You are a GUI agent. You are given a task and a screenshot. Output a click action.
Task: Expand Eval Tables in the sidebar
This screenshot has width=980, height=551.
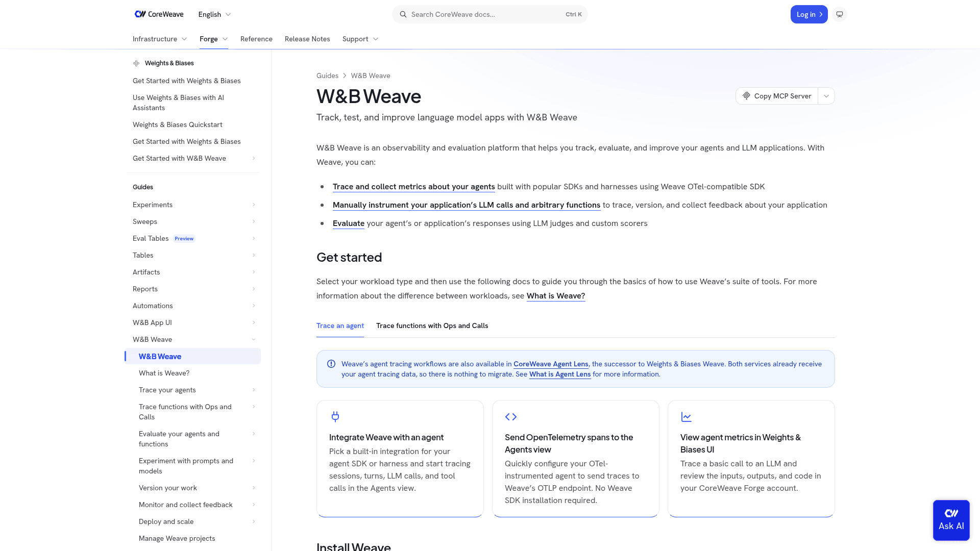coord(193,238)
